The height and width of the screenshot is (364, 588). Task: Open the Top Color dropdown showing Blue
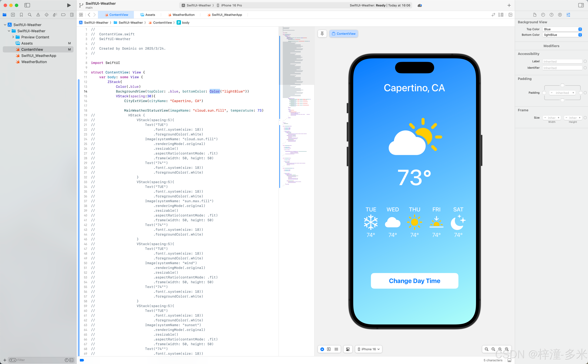[562, 29]
